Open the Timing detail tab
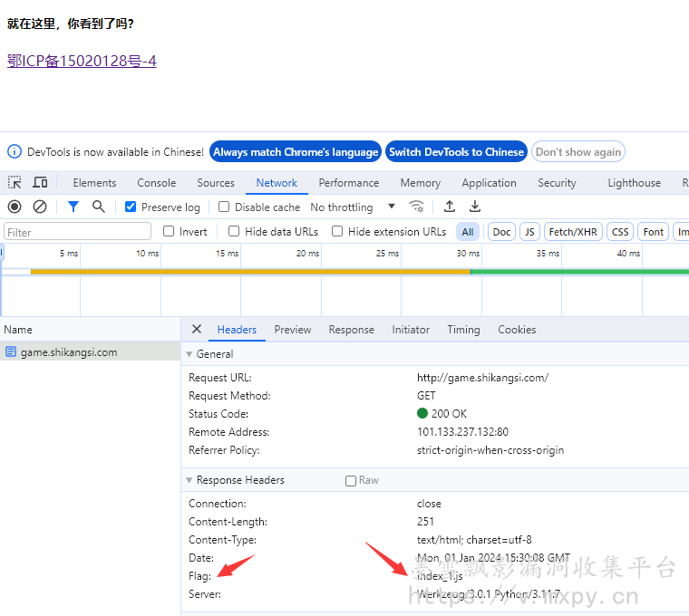The width and height of the screenshot is (689, 616). tap(463, 330)
